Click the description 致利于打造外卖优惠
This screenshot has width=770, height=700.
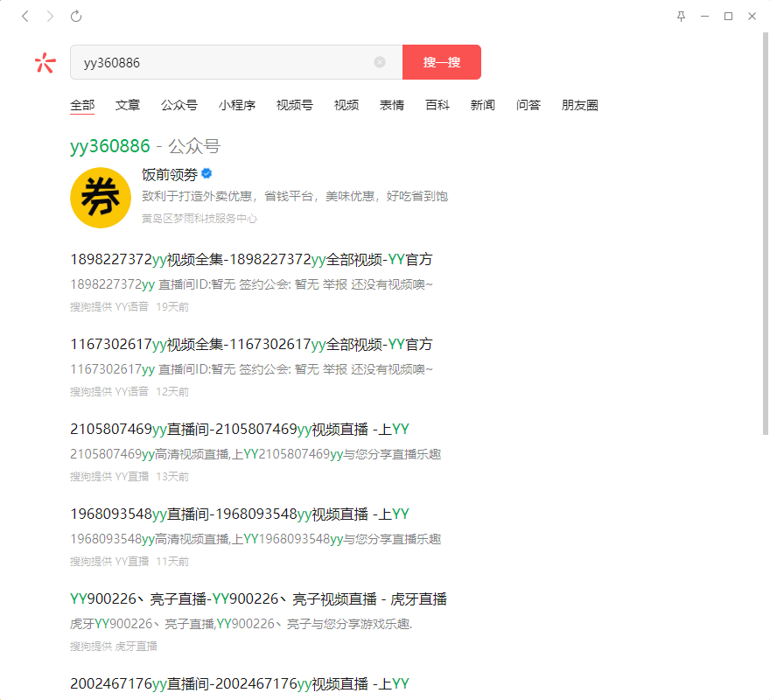295,197
